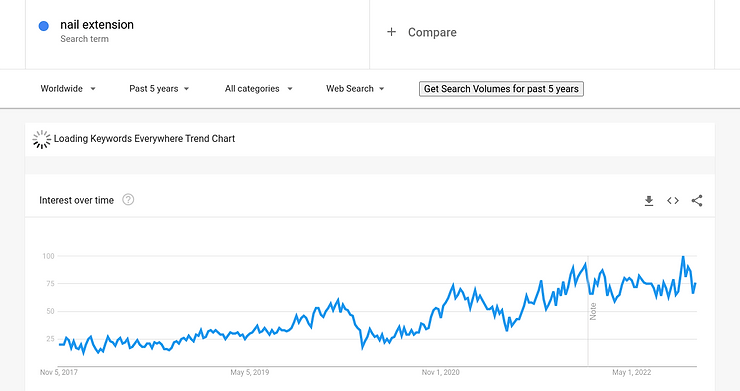Open the Worldwide region dropdown

tap(68, 89)
